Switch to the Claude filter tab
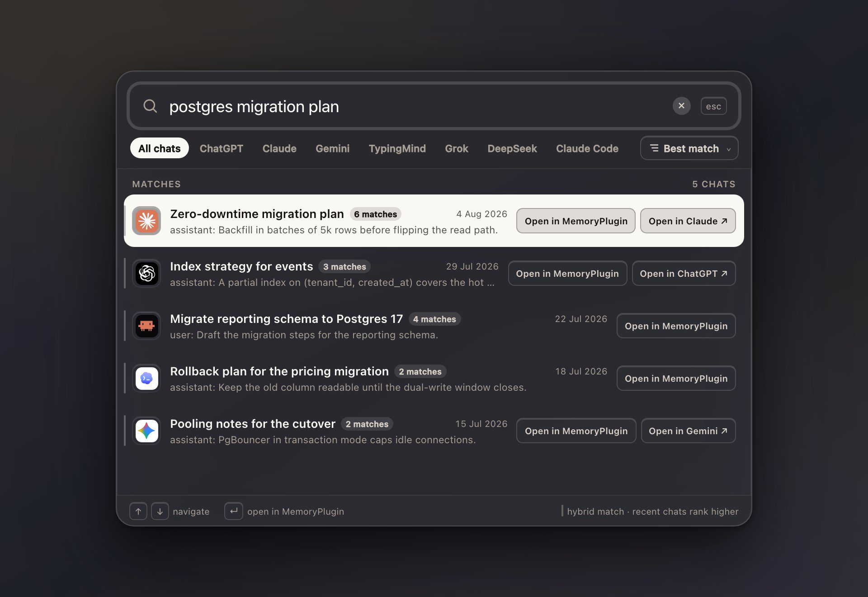Screen dimensions: 868x597 pos(279,148)
